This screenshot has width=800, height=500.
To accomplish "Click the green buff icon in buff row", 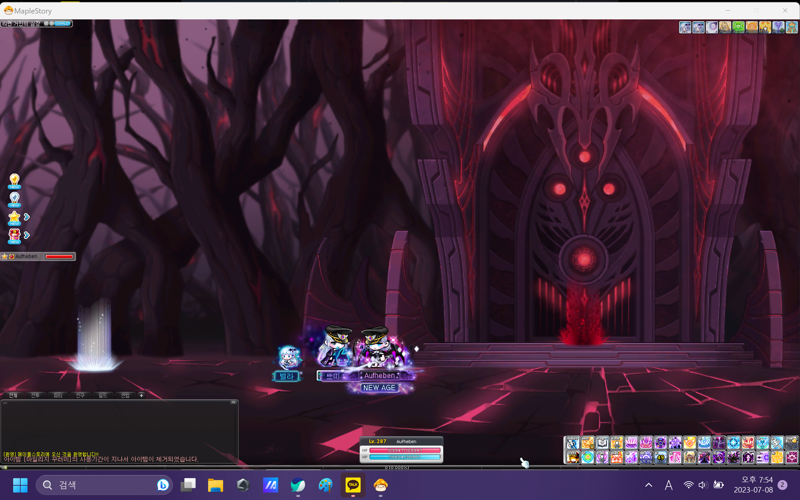I will pyautogui.click(x=738, y=27).
